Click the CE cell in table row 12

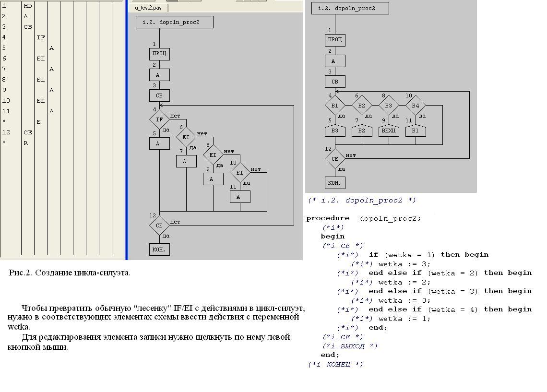[27, 132]
